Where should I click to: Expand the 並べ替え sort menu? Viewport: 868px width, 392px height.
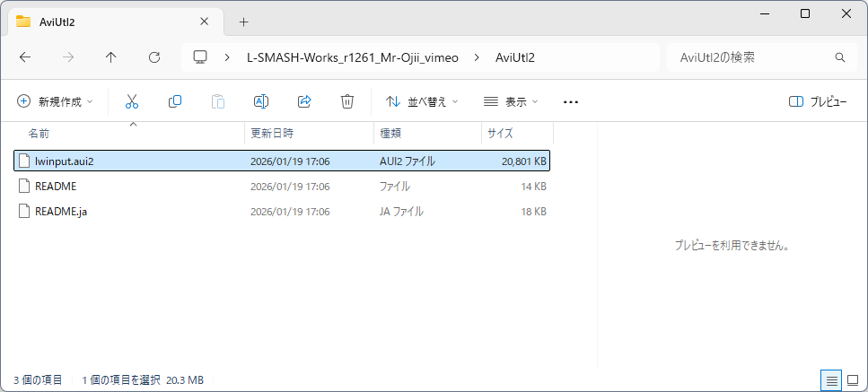click(421, 102)
